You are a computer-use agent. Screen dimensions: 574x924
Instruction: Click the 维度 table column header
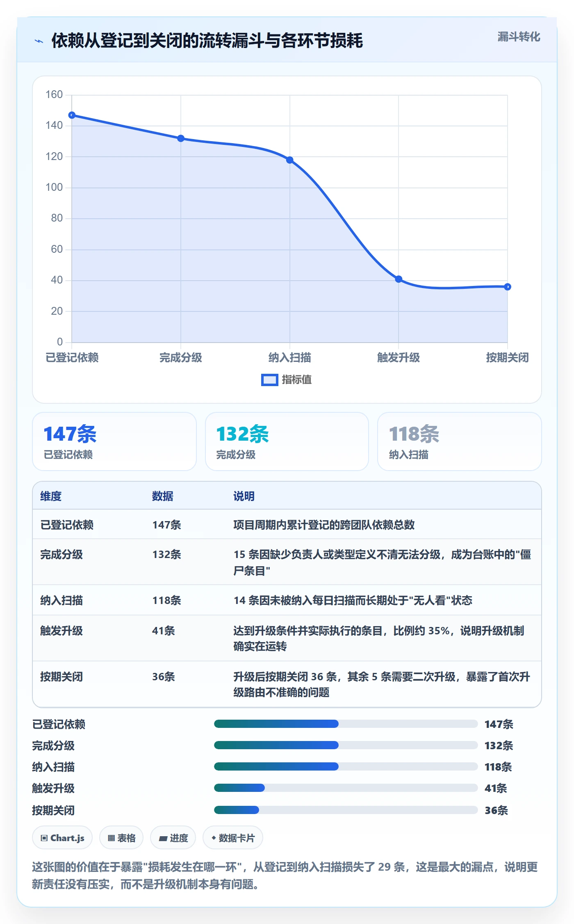coord(51,496)
